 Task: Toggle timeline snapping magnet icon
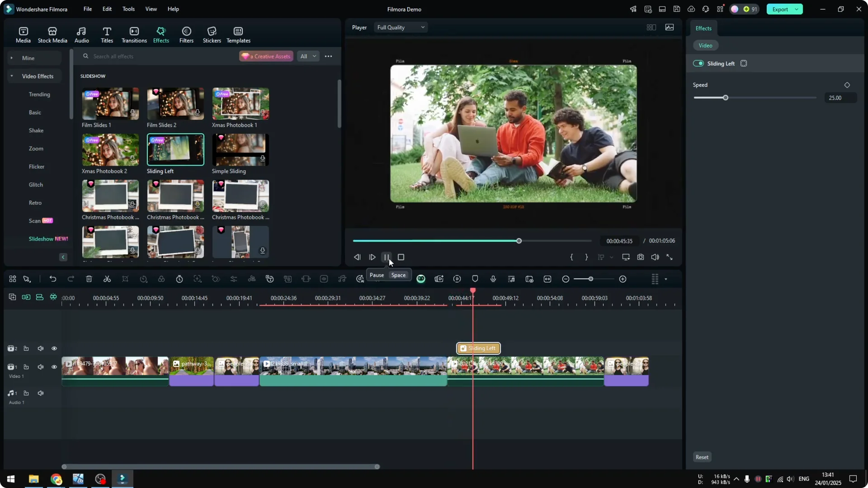pos(53,297)
